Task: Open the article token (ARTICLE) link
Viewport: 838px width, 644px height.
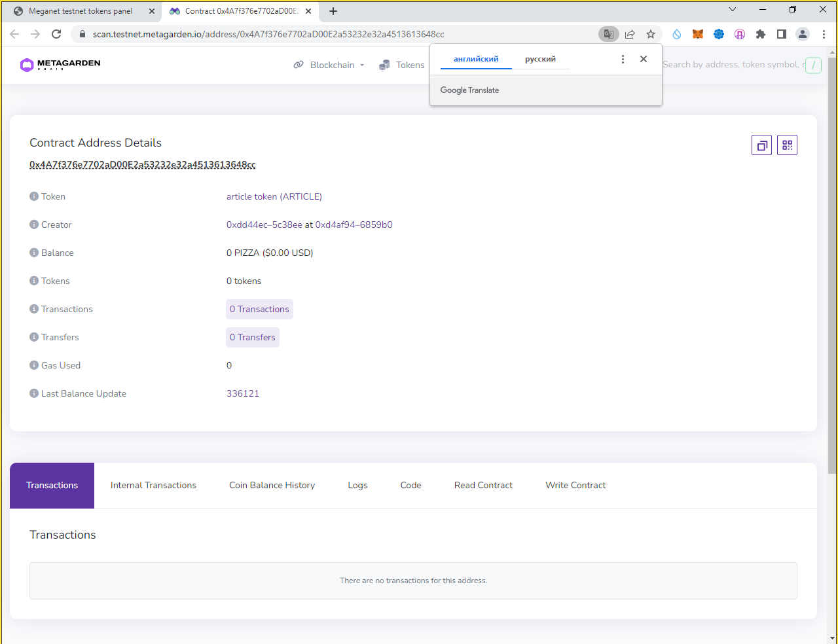Action: (x=274, y=196)
